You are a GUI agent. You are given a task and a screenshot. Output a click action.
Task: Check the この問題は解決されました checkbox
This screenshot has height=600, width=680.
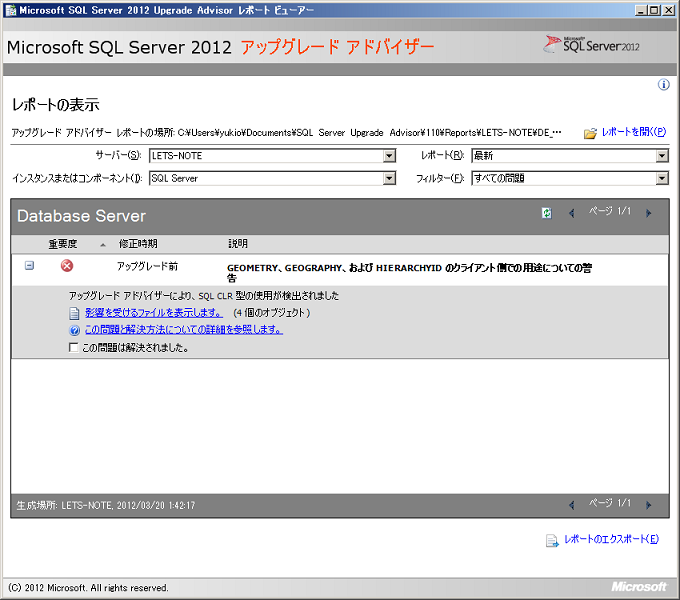point(74,348)
